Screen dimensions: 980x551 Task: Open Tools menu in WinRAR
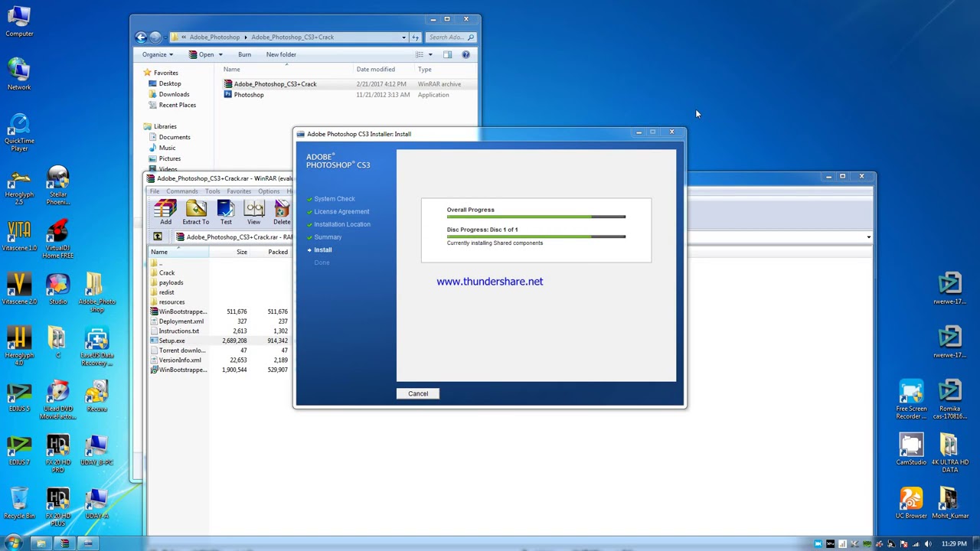point(212,191)
